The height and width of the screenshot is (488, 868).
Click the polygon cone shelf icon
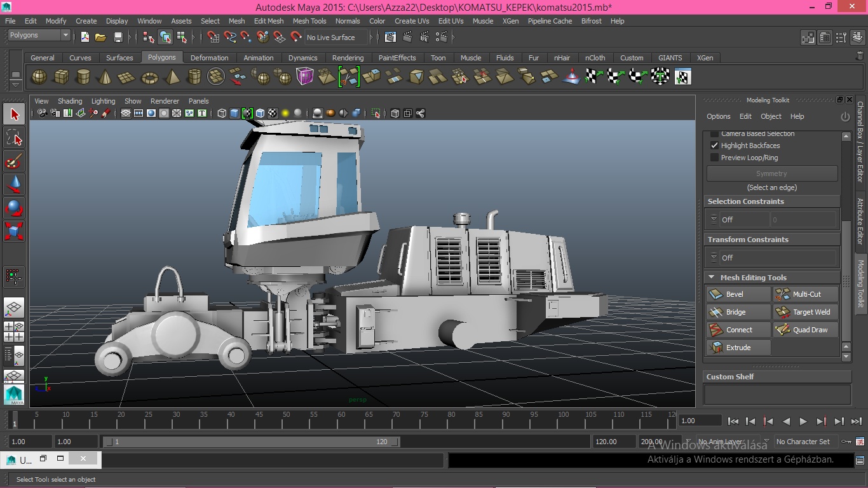[x=105, y=77]
